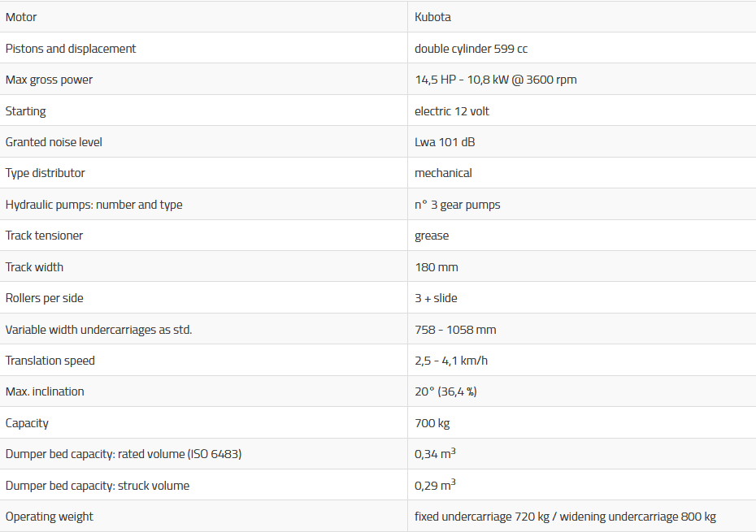Click "Granted noise level" label
This screenshot has width=756, height=532.
54,142
